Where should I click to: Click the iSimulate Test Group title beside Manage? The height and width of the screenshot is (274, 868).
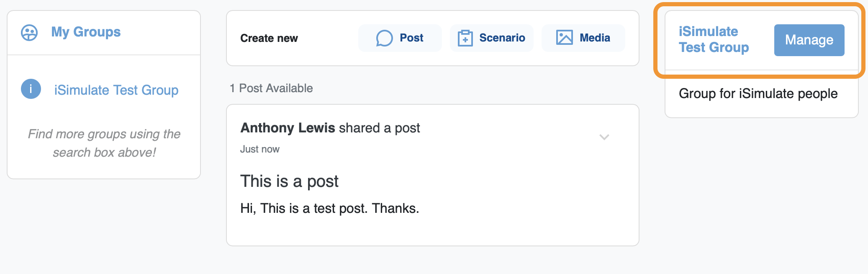click(714, 39)
